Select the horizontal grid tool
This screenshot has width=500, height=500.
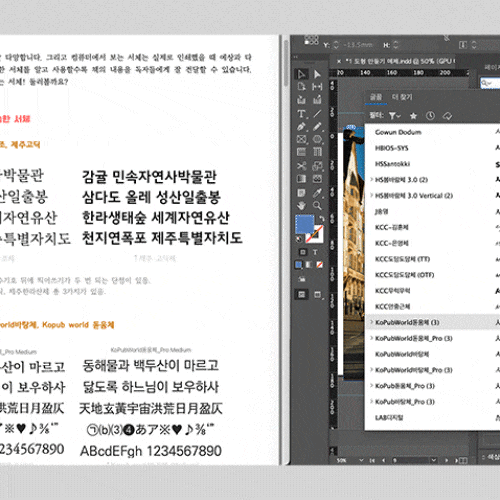point(301,152)
